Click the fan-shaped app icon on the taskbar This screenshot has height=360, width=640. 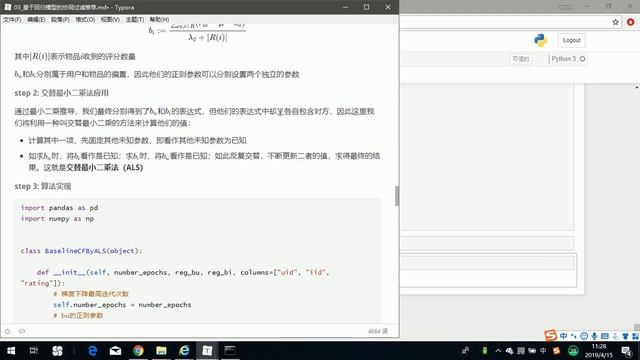click(58, 351)
